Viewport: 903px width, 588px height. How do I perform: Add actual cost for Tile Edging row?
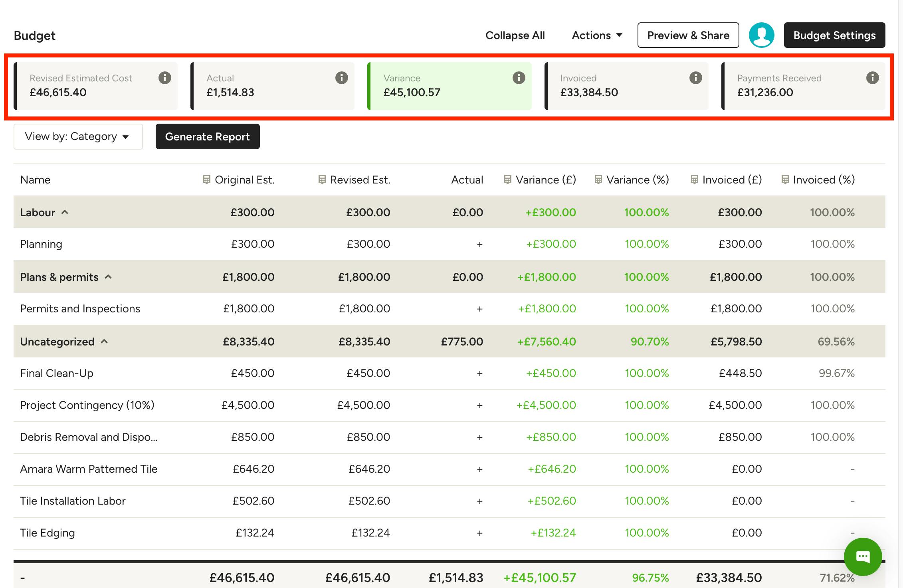click(480, 533)
